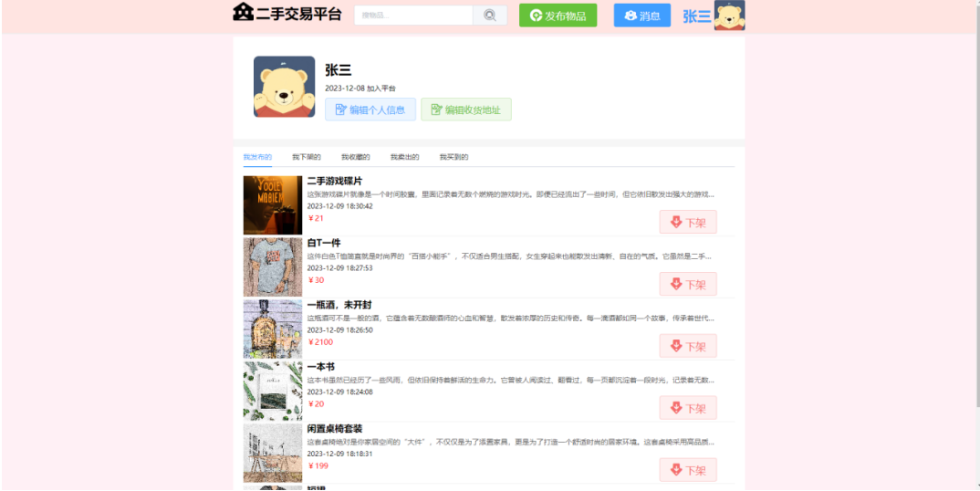The width and height of the screenshot is (980, 491).
Task: Click the large profile bear avatar
Action: point(285,87)
